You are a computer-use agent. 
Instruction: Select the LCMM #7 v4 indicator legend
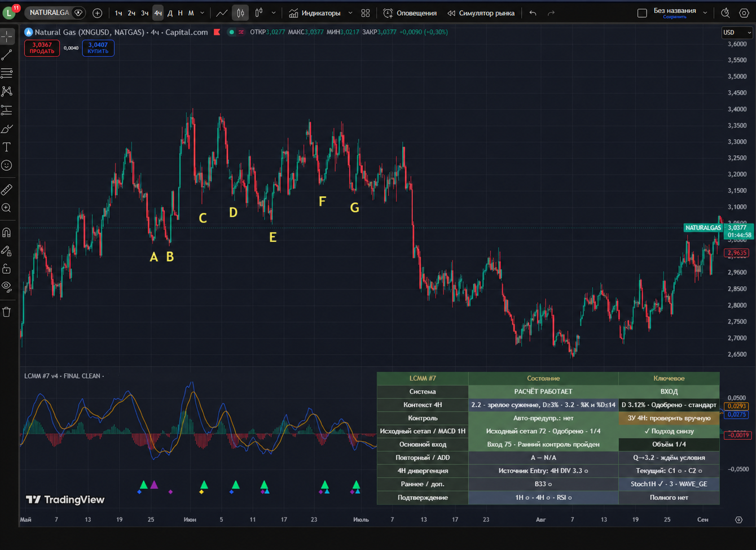pyautogui.click(x=63, y=376)
